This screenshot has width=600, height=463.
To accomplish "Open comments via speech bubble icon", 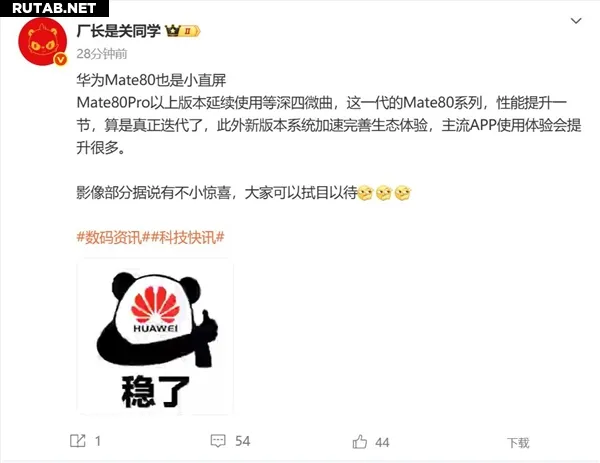I will (218, 441).
